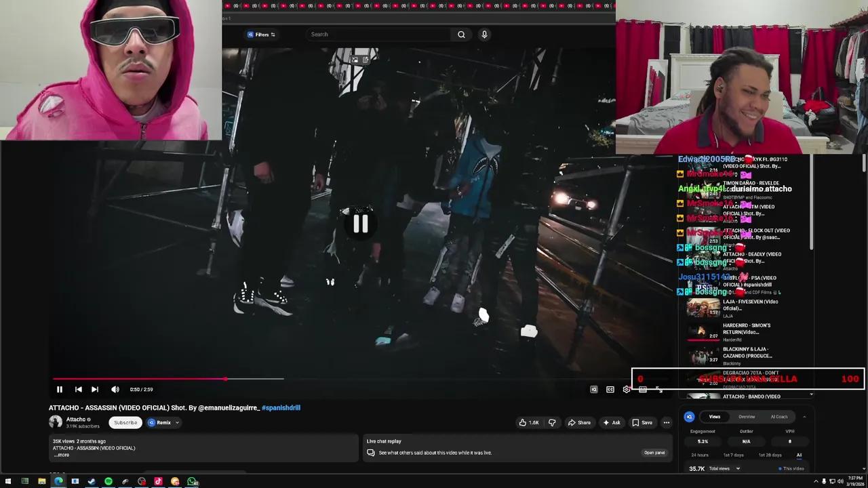Open File Explorer from taskbar
The image size is (868, 488).
tap(41, 482)
